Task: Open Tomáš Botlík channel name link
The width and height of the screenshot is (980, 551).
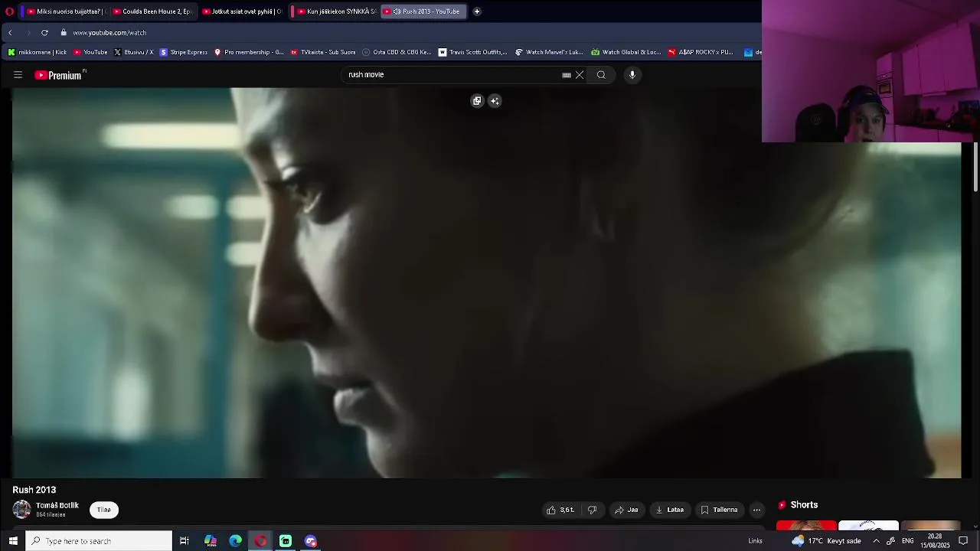Action: [57, 506]
